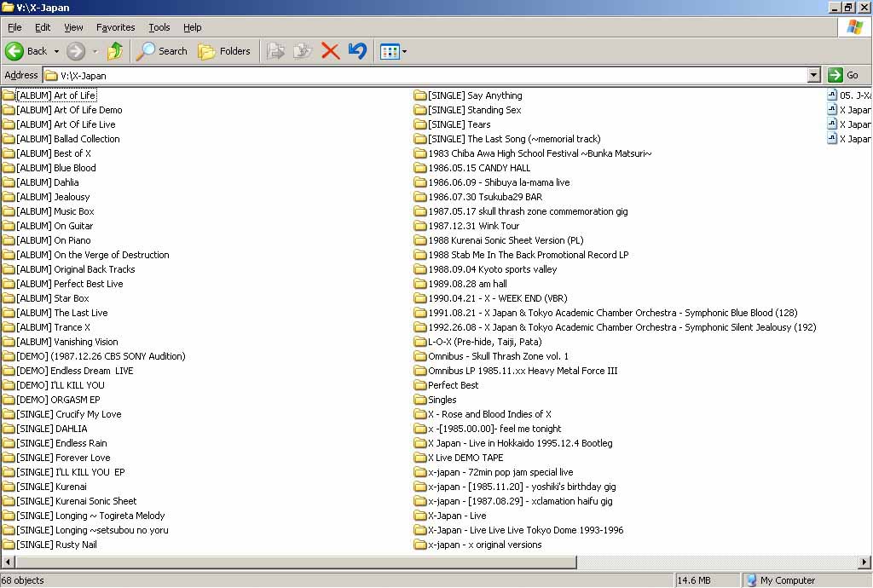Select 'Omnibus - Skull Thrash Zone vol. 1' name
The height and width of the screenshot is (588, 873).
(x=498, y=356)
